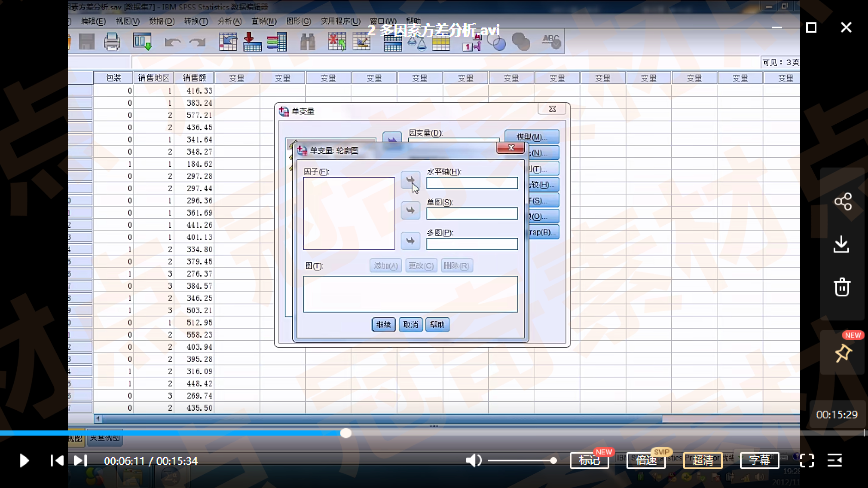The image size is (868, 488).
Task: Delete the video with trash icon
Action: click(842, 287)
